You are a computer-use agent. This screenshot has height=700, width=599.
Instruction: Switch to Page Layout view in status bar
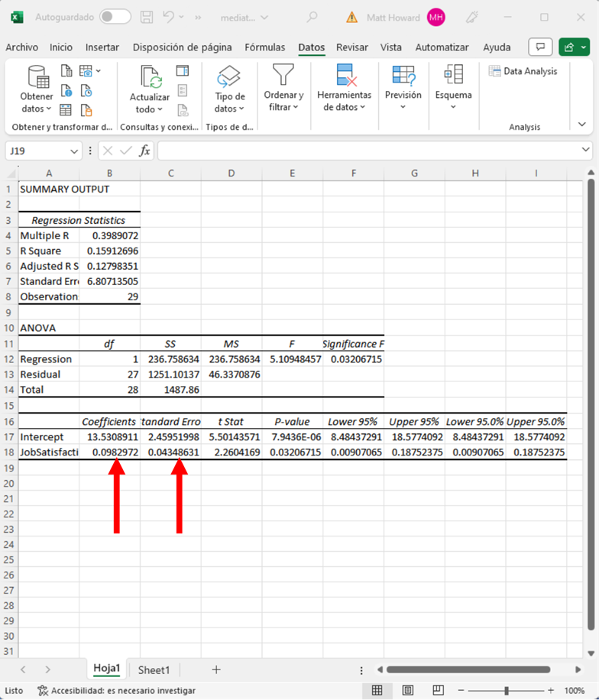click(x=408, y=690)
